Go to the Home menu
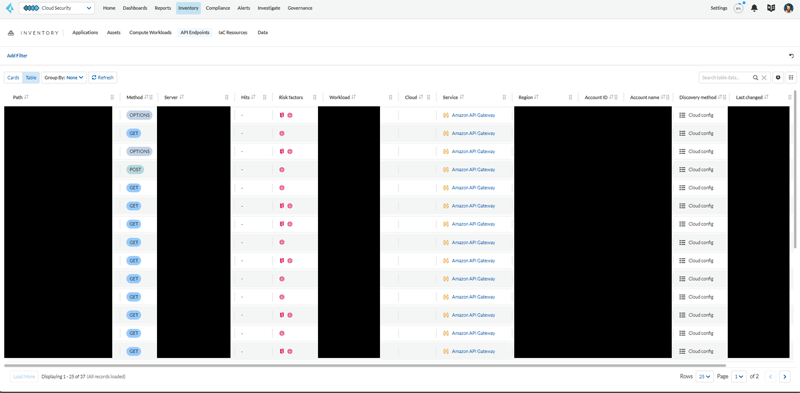Image resolution: width=800 pixels, height=393 pixels. pos(109,8)
